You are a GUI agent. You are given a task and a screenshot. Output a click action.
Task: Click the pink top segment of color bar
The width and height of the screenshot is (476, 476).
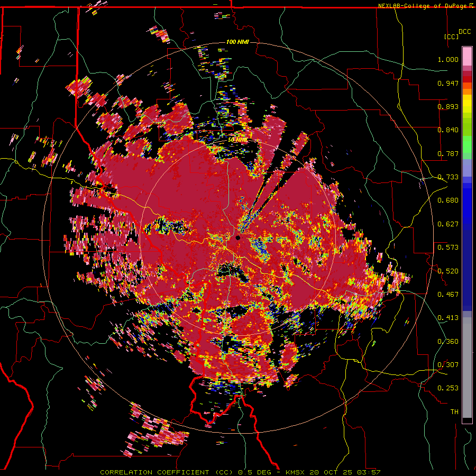click(x=467, y=56)
